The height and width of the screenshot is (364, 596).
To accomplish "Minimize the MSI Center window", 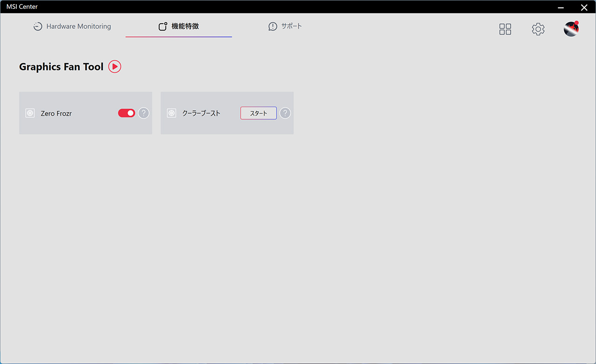I will 561,7.
